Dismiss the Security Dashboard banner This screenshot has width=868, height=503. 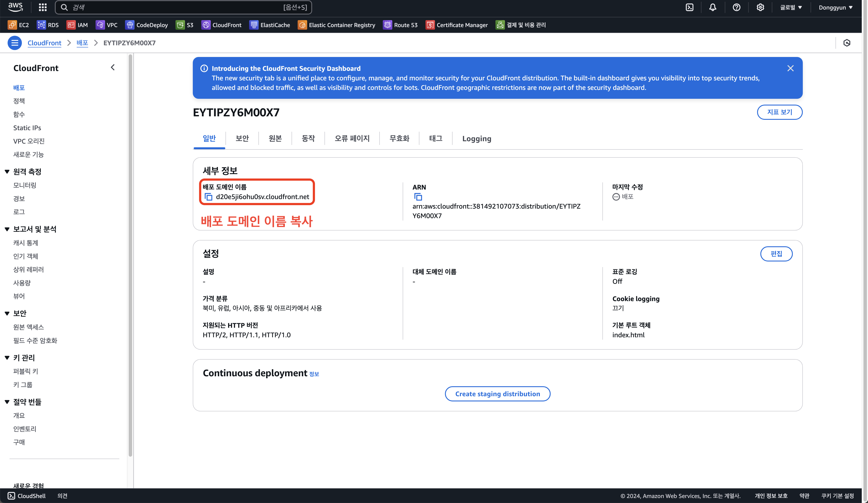790,68
